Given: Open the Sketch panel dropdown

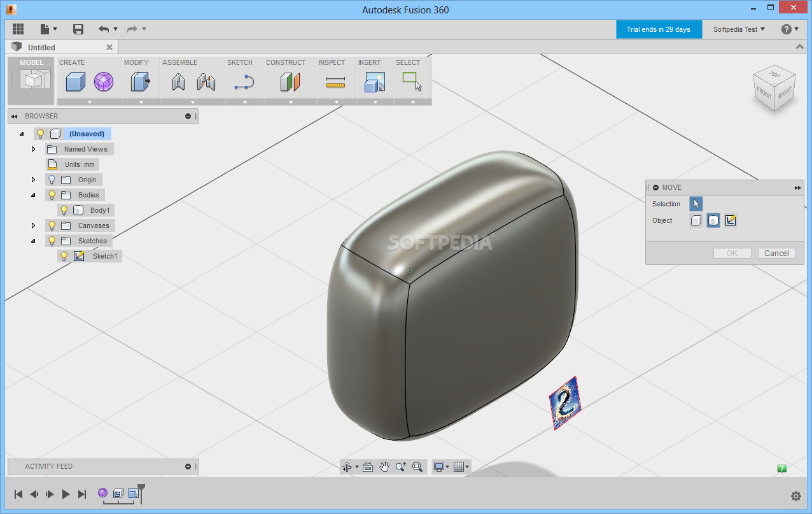Looking at the screenshot, I should pos(244,102).
